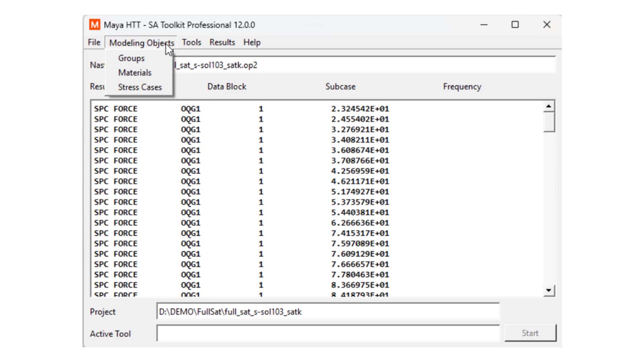Click the Subcase column header
The height and width of the screenshot is (362, 644).
pyautogui.click(x=340, y=86)
